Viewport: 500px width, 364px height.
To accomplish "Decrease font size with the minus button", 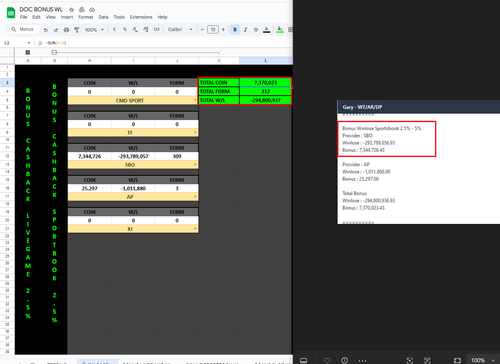I will click(x=202, y=29).
